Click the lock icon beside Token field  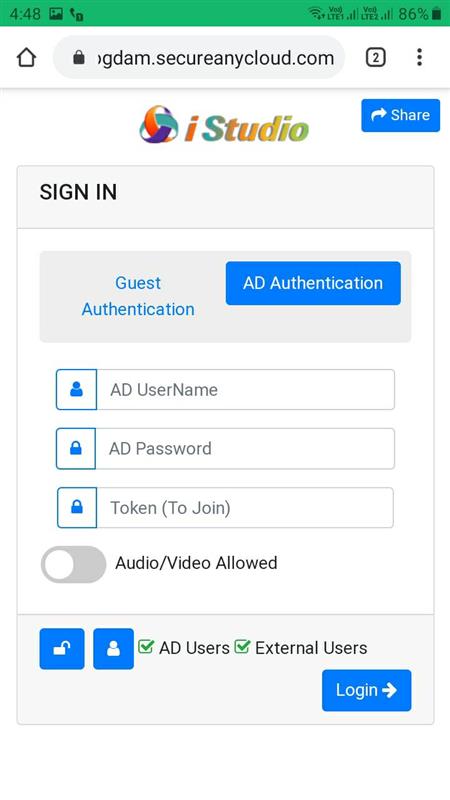tap(77, 508)
